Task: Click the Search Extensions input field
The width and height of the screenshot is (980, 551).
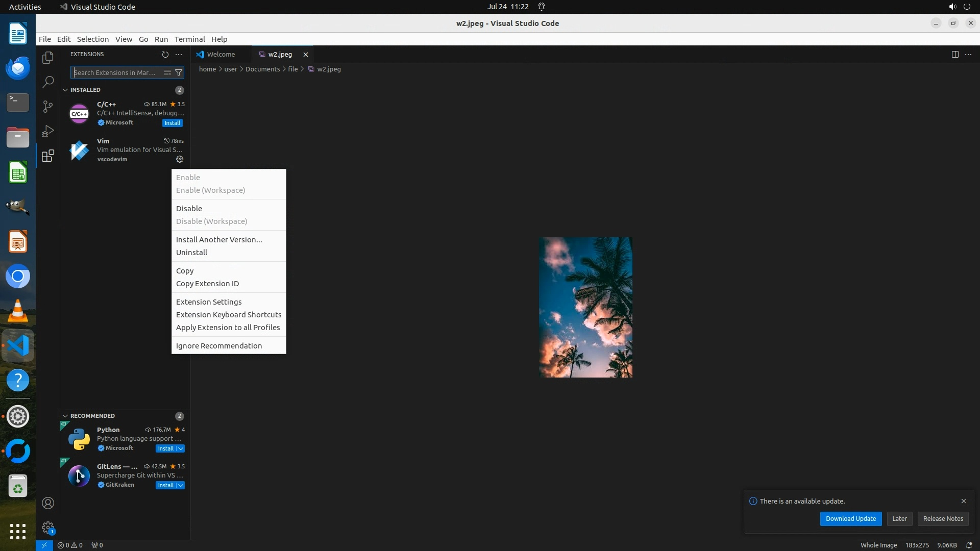Action: click(x=116, y=72)
